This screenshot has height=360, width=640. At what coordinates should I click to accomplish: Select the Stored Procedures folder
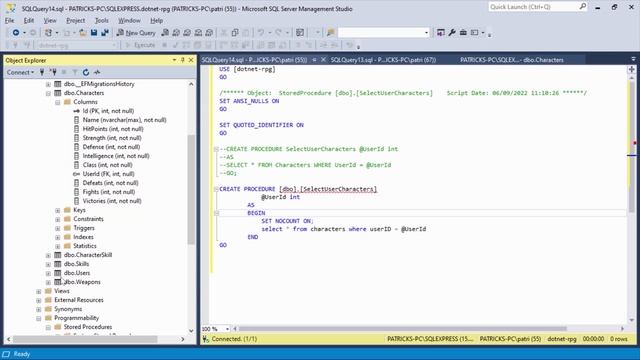87,327
